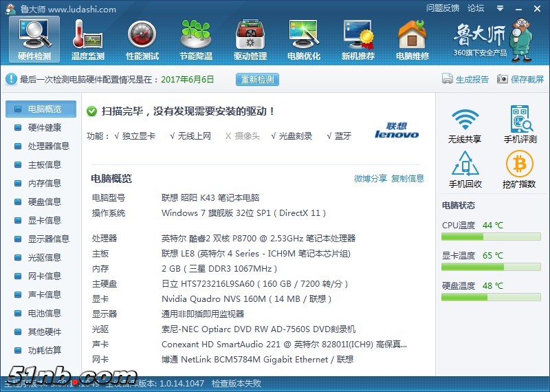Click the Lenovo brand logo
This screenshot has height=392, width=550.
[397, 131]
